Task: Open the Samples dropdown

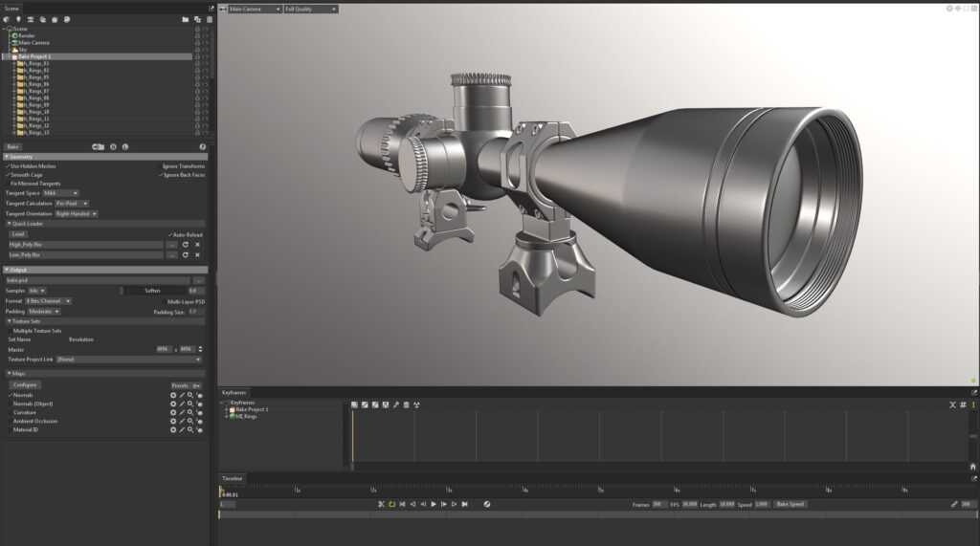Action: 36,291
